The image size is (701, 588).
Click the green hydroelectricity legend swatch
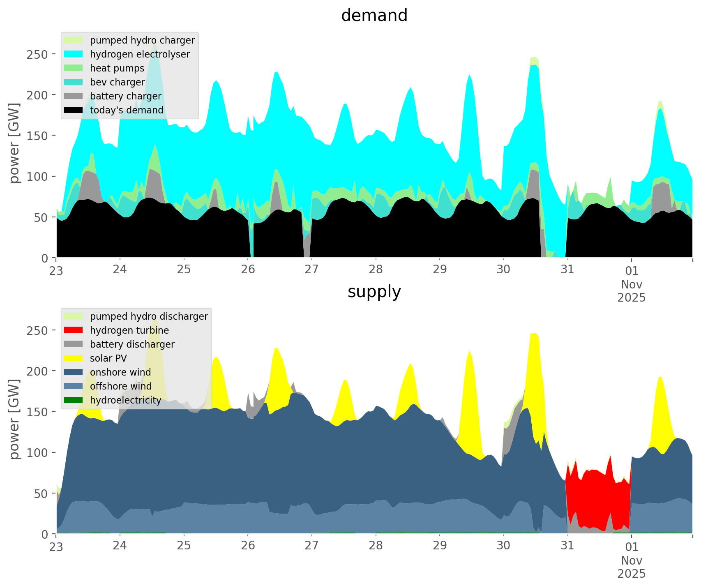pos(74,400)
